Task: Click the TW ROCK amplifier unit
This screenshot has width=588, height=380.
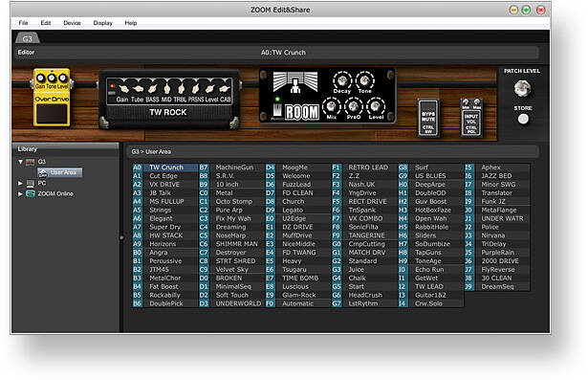Action: click(x=168, y=99)
